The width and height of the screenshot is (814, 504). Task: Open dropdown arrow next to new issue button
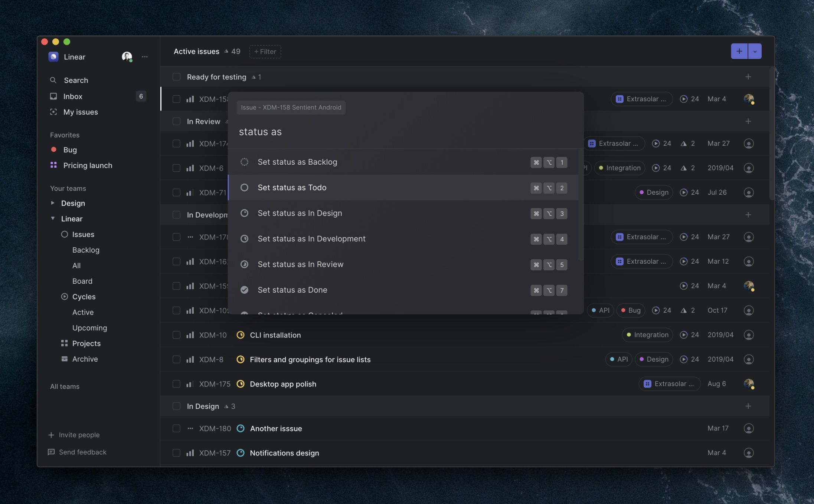point(755,52)
